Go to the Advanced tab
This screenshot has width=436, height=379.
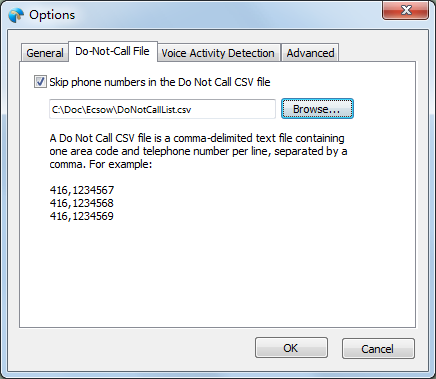[310, 53]
